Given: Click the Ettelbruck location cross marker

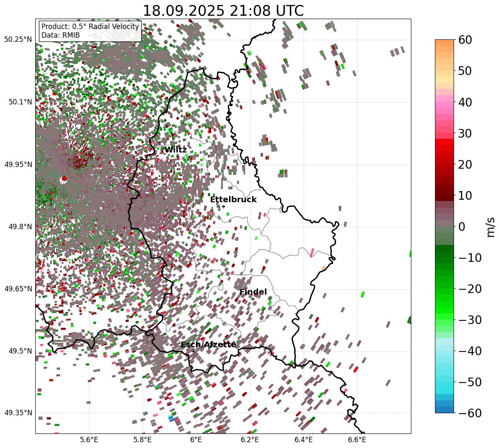Looking at the screenshot, I should [x=223, y=206].
